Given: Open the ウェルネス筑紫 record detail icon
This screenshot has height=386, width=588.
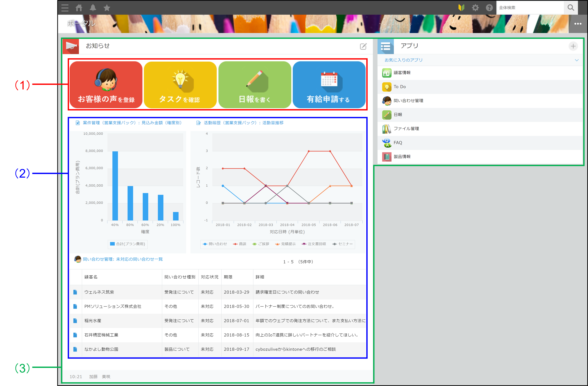Looking at the screenshot, I should pyautogui.click(x=75, y=292).
